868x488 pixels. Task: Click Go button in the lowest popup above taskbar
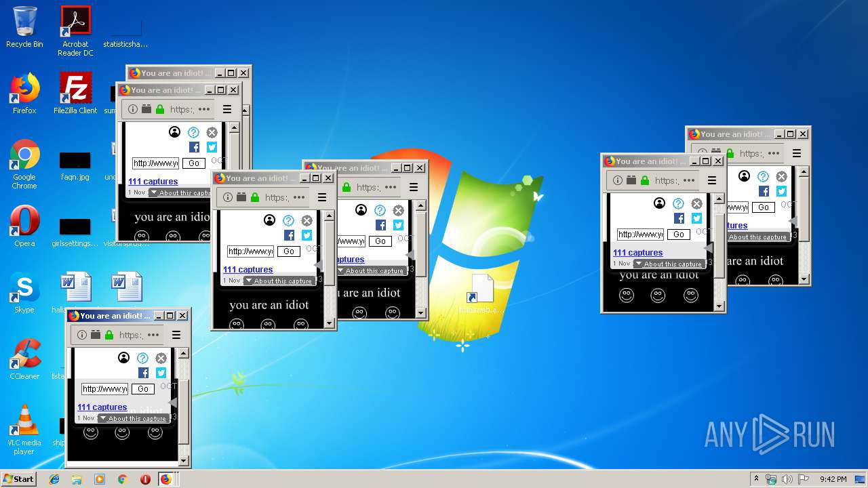(x=143, y=389)
